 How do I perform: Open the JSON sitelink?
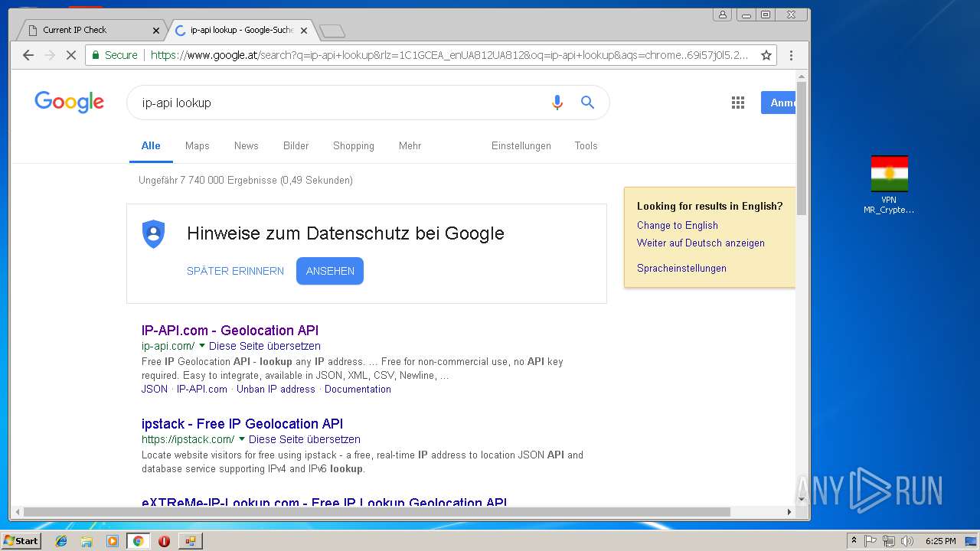(155, 389)
